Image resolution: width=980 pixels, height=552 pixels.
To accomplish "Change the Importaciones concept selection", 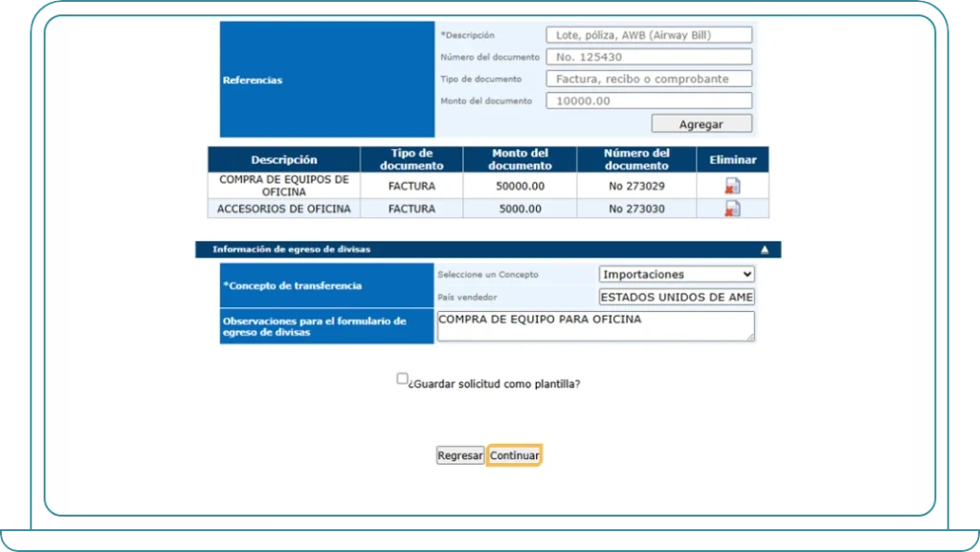I will coord(677,274).
